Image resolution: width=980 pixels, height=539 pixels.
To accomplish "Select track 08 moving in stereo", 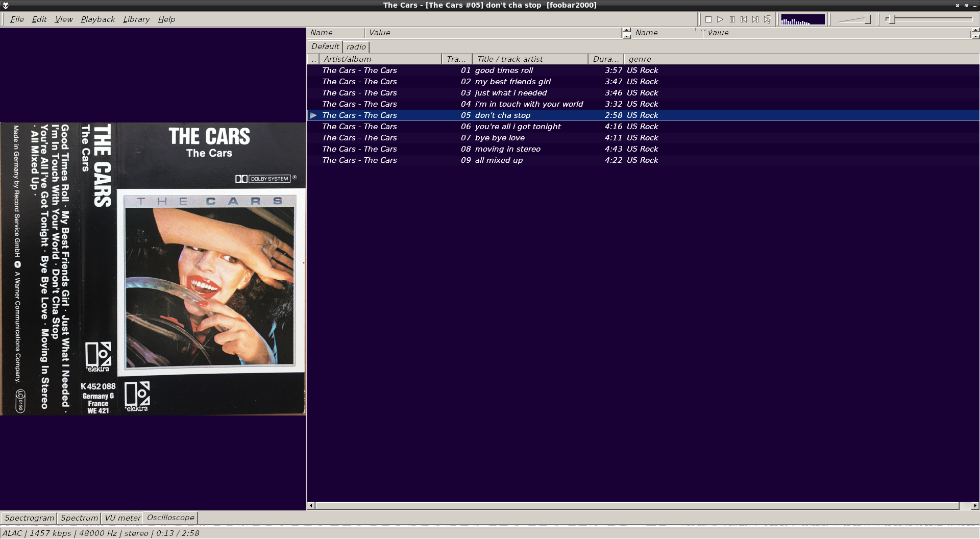I will pos(643,149).
